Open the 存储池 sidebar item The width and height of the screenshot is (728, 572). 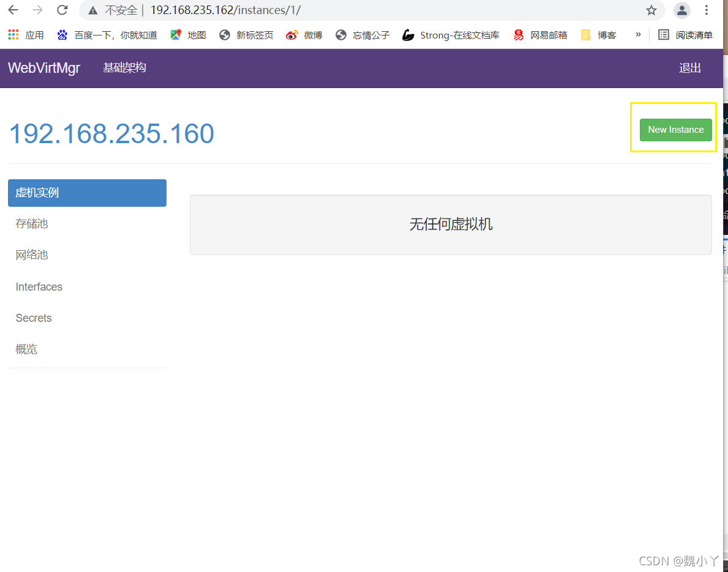(32, 224)
